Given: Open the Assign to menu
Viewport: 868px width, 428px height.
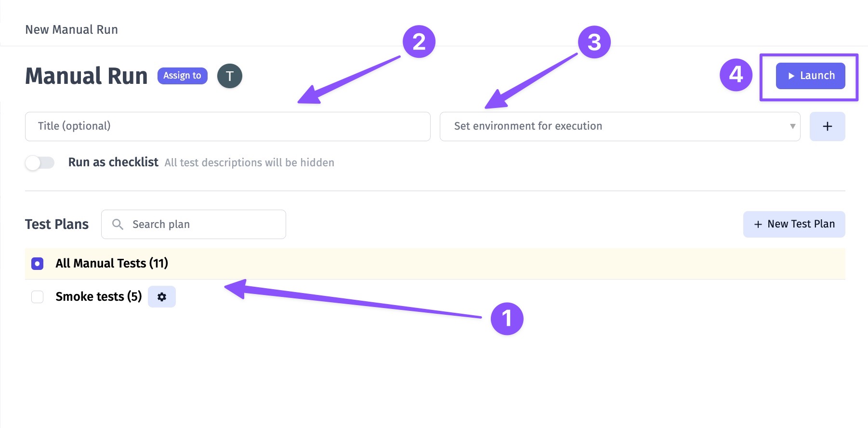Looking at the screenshot, I should [183, 76].
